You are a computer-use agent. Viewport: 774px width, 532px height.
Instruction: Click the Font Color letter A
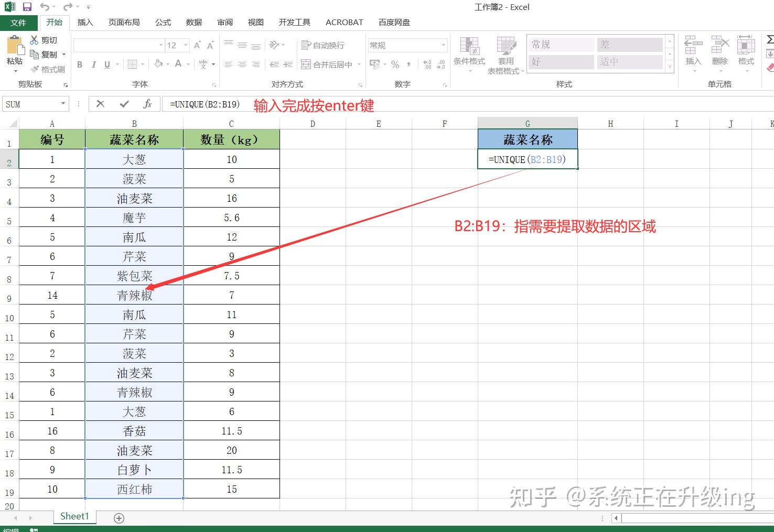click(x=178, y=64)
